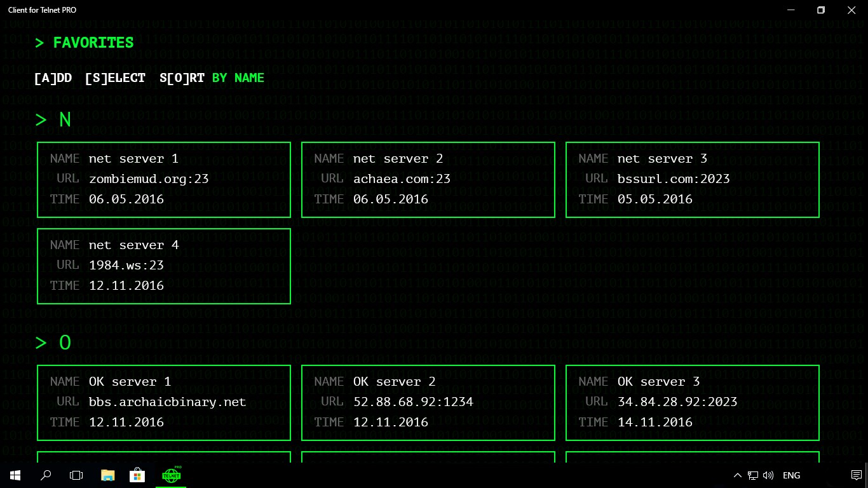Launch Microsoft Store from the taskbar
This screenshot has width=868, height=488.
coord(137,475)
